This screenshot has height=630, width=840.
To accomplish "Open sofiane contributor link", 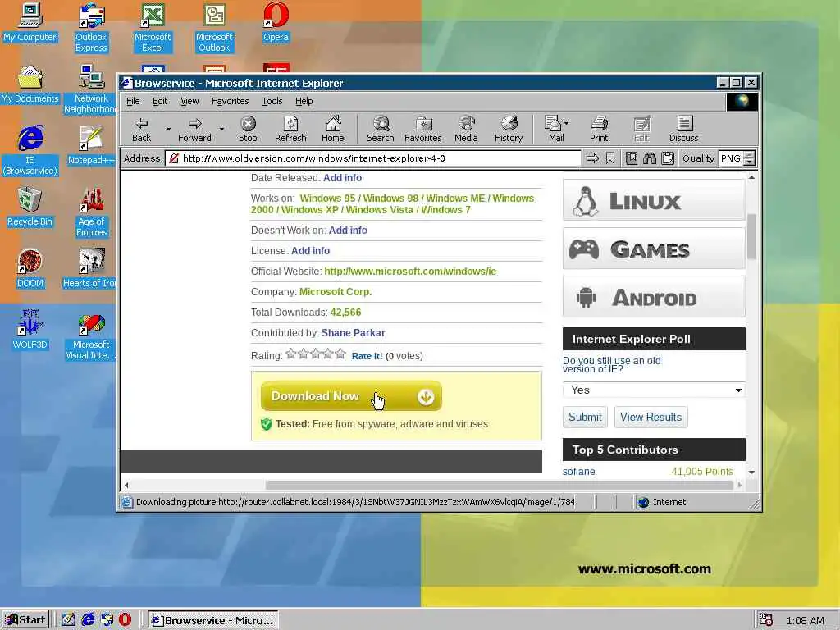I will tap(578, 472).
